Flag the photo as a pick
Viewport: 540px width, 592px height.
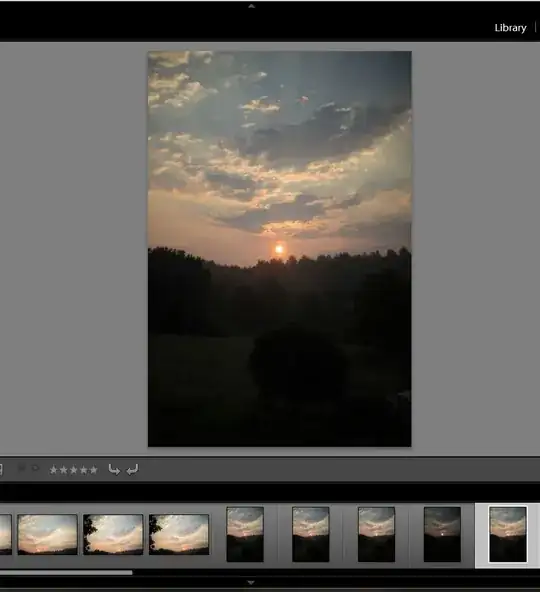pos(22,469)
